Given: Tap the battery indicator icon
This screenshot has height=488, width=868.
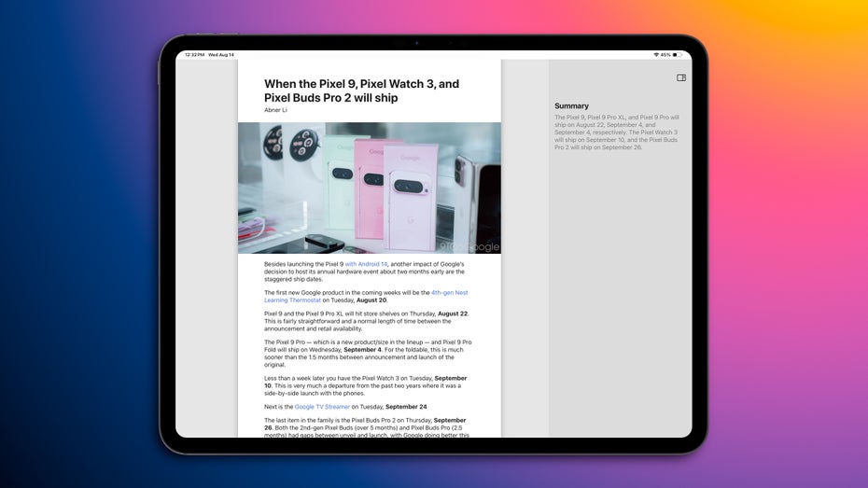Looking at the screenshot, I should (x=677, y=55).
